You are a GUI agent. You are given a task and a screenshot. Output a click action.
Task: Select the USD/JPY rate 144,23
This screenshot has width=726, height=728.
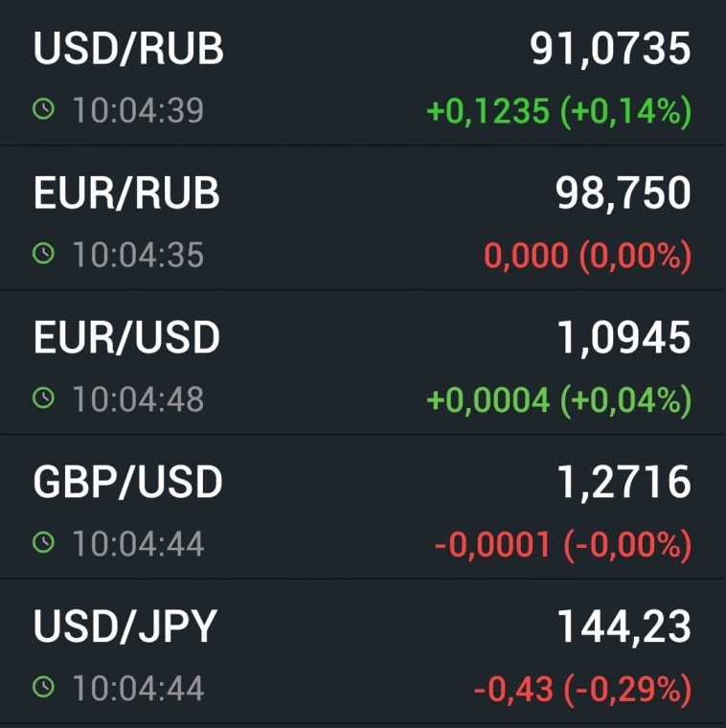tap(624, 627)
